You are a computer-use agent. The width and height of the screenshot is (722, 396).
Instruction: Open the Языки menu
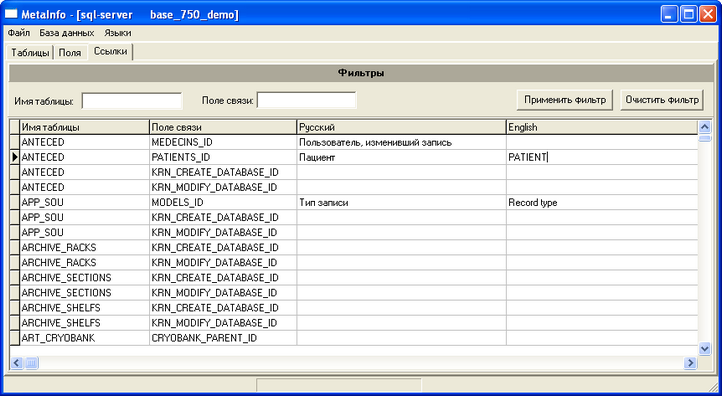click(x=117, y=33)
